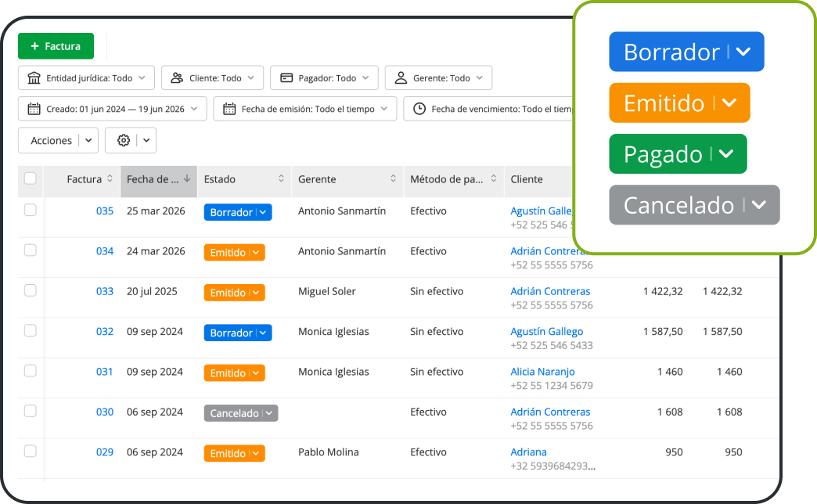
Task: Click the large green Pagado status badge
Action: (x=678, y=153)
